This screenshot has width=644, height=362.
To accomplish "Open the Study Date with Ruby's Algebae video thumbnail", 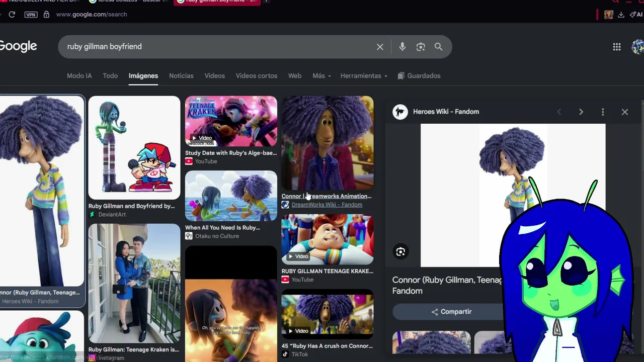I will coord(231,121).
